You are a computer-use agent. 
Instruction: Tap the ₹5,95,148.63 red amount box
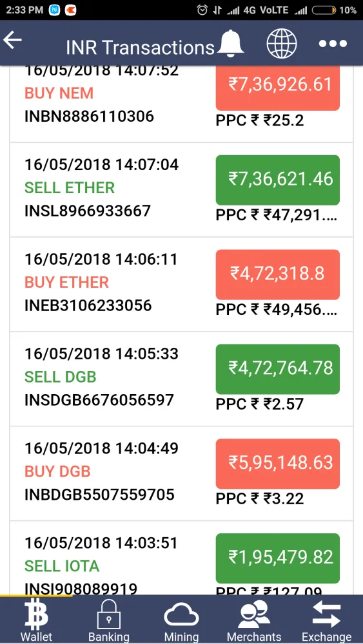coord(277,464)
